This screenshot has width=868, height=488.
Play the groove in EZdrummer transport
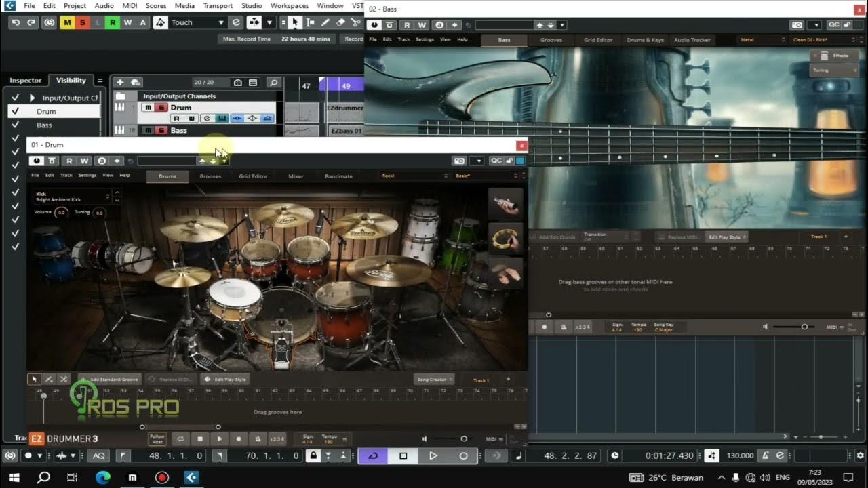(x=219, y=439)
